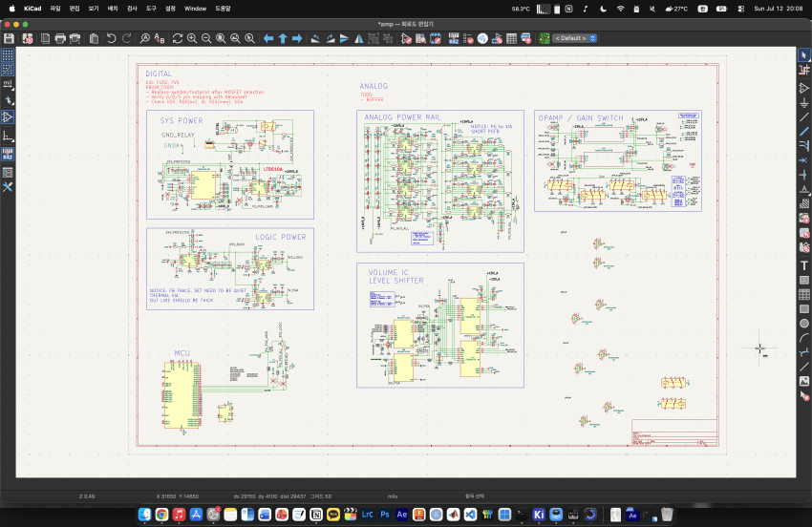
Task: Annotate schematic symbols R42 icon
Action: pos(454,38)
